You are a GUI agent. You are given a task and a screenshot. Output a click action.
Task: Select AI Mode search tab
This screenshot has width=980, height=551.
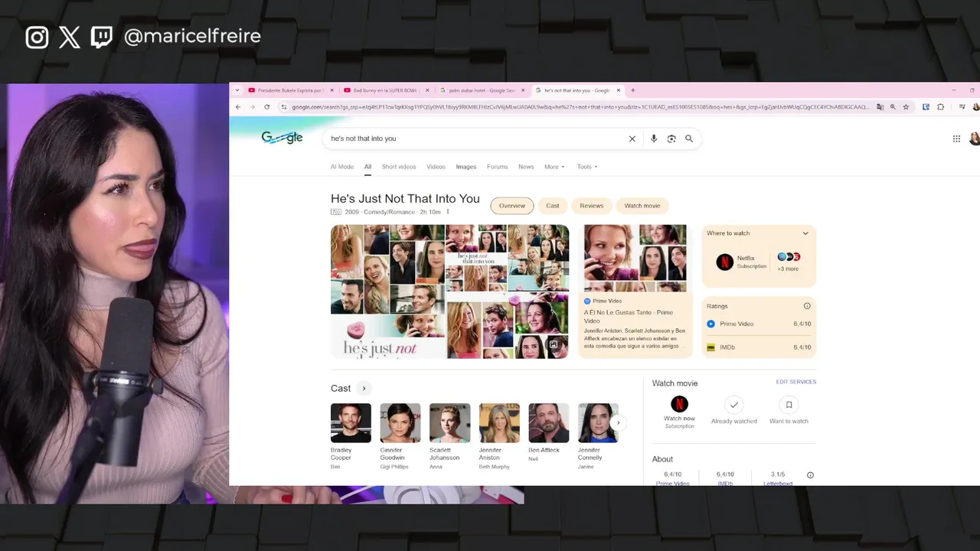[x=342, y=167]
